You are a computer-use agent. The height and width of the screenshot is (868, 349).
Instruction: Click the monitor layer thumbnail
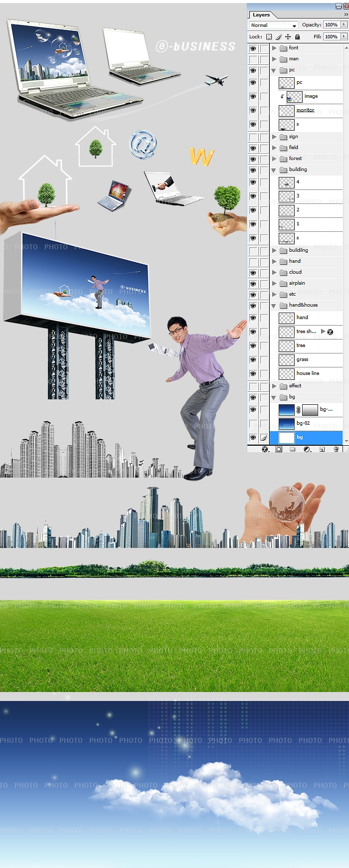tap(286, 111)
